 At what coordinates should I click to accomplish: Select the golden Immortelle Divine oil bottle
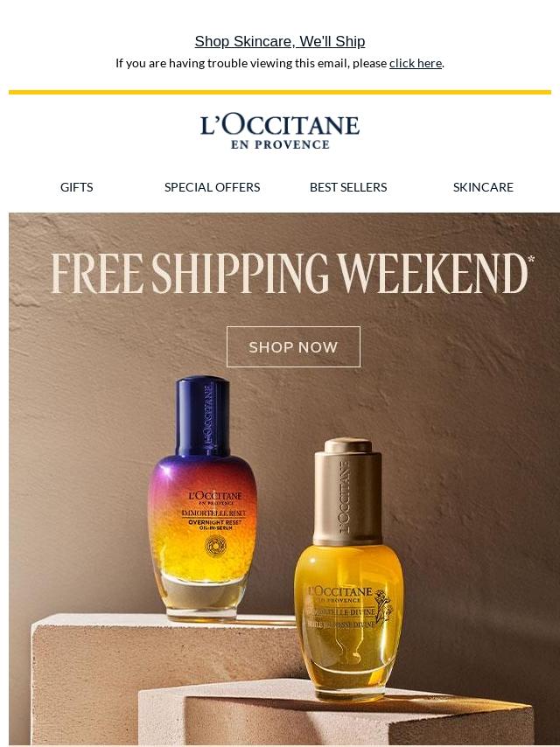(x=348, y=569)
